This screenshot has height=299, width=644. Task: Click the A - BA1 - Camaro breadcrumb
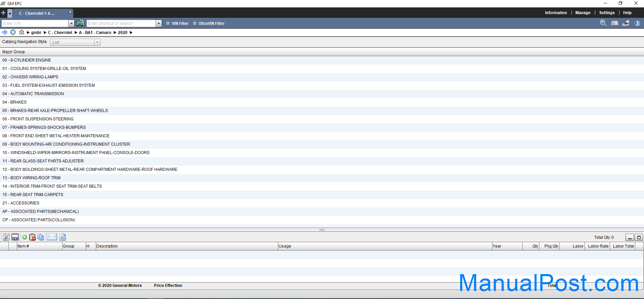click(95, 33)
